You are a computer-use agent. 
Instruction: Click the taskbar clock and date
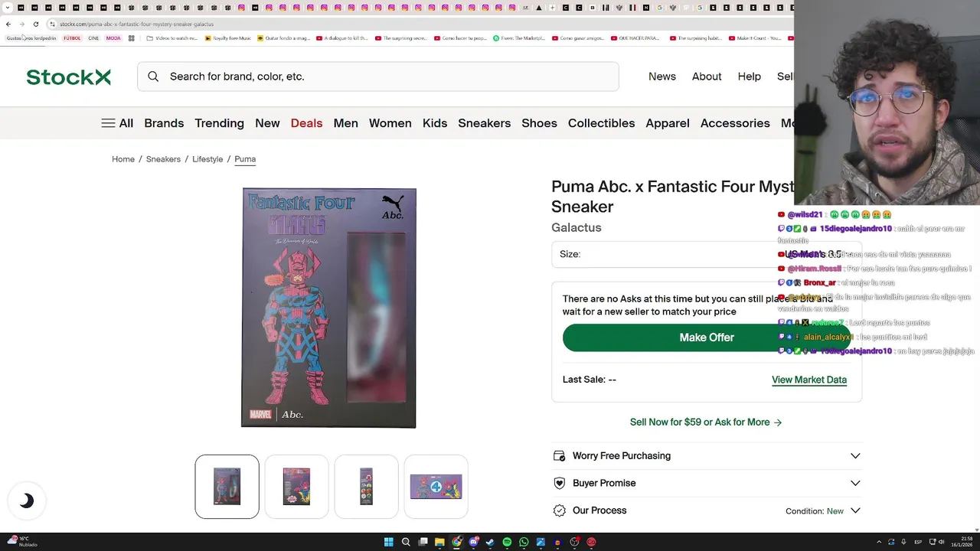962,542
